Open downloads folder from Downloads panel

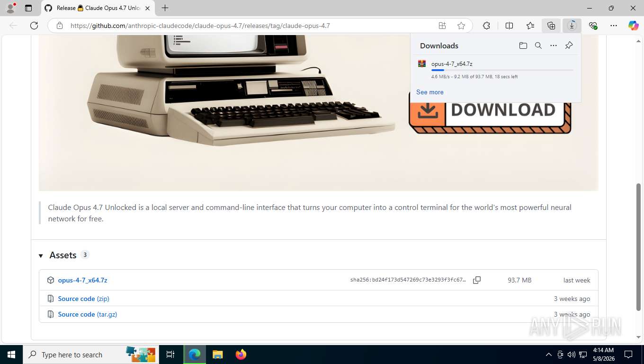523,45
